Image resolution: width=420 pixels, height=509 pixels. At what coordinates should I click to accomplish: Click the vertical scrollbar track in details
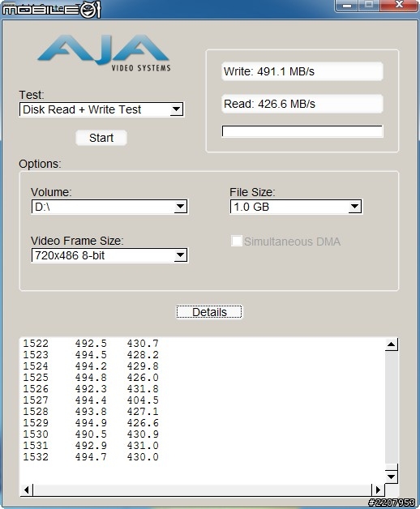click(392, 408)
